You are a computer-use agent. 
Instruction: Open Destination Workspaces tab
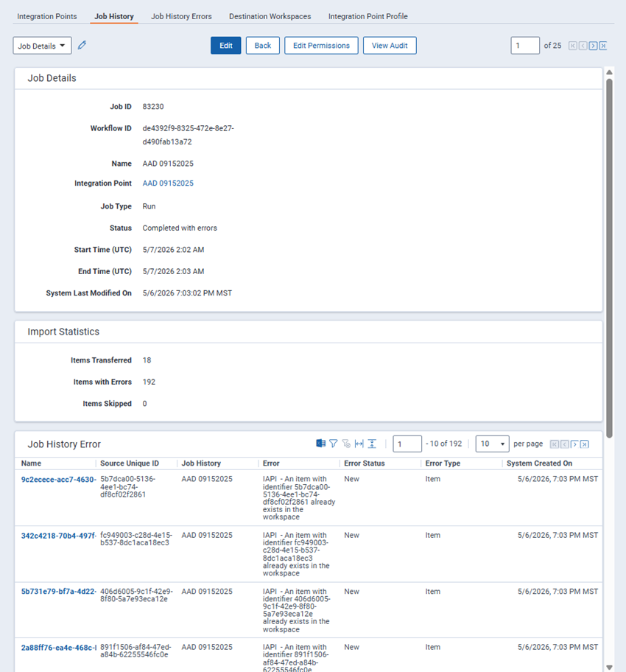[270, 16]
